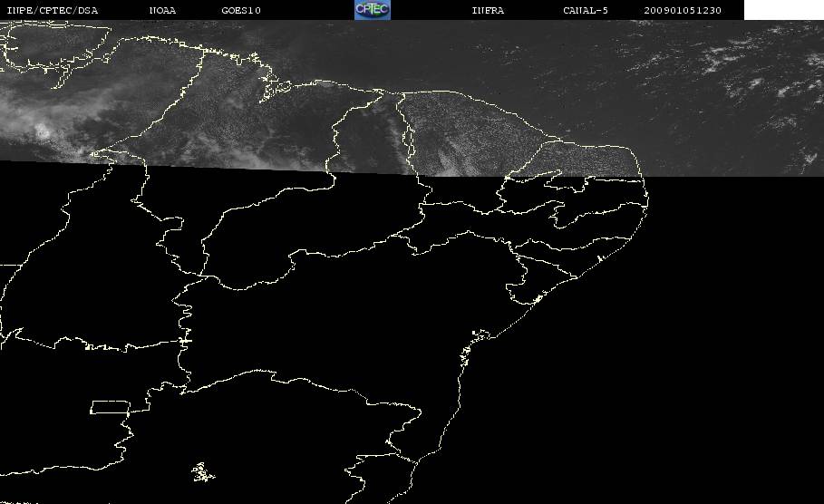Select the GOES10 satellite label

click(x=241, y=10)
